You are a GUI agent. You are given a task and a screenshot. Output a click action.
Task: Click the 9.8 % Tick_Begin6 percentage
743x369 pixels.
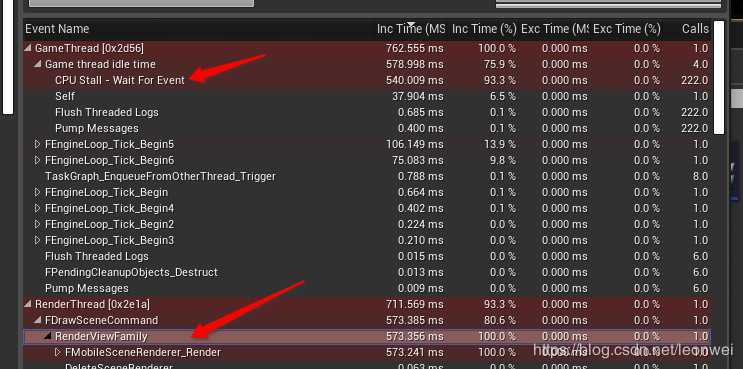502,160
